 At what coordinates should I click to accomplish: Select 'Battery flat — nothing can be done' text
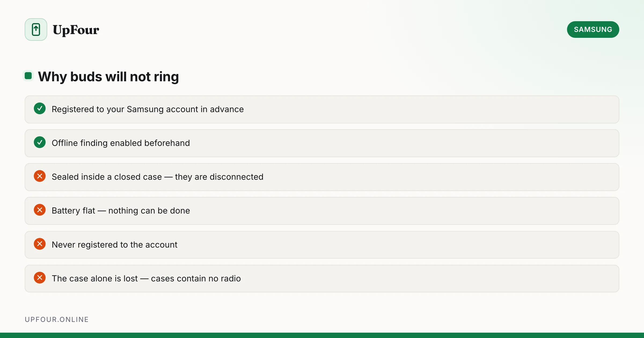121,211
